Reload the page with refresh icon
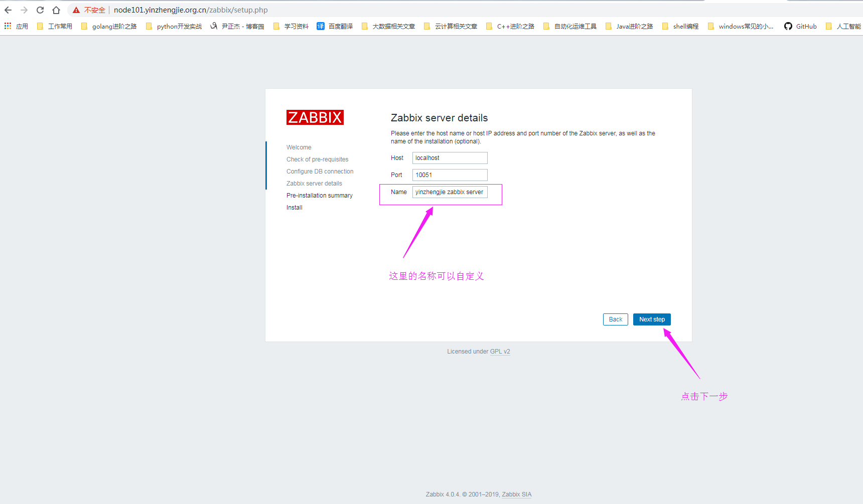 (x=40, y=10)
